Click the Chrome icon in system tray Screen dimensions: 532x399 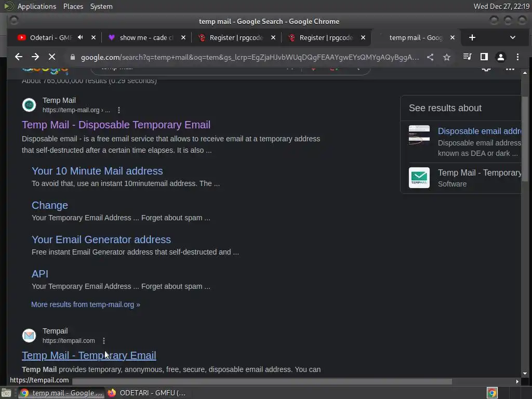(x=492, y=393)
